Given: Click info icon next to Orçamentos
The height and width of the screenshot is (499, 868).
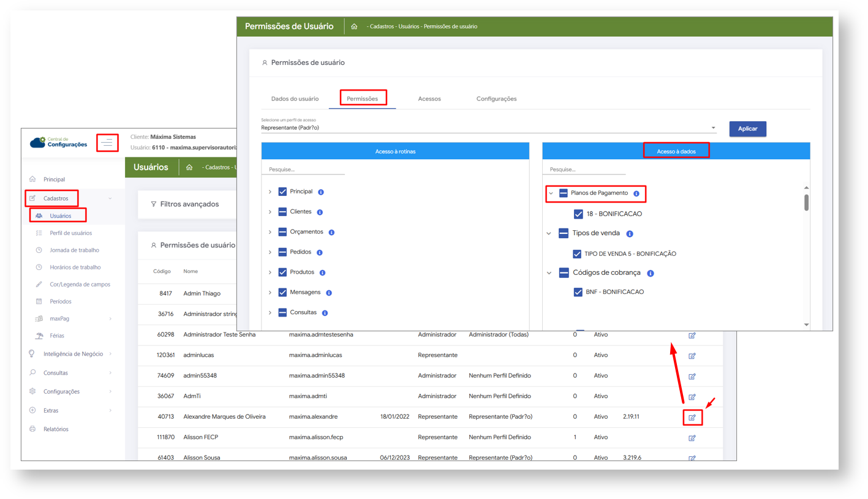Looking at the screenshot, I should pos(331,233).
